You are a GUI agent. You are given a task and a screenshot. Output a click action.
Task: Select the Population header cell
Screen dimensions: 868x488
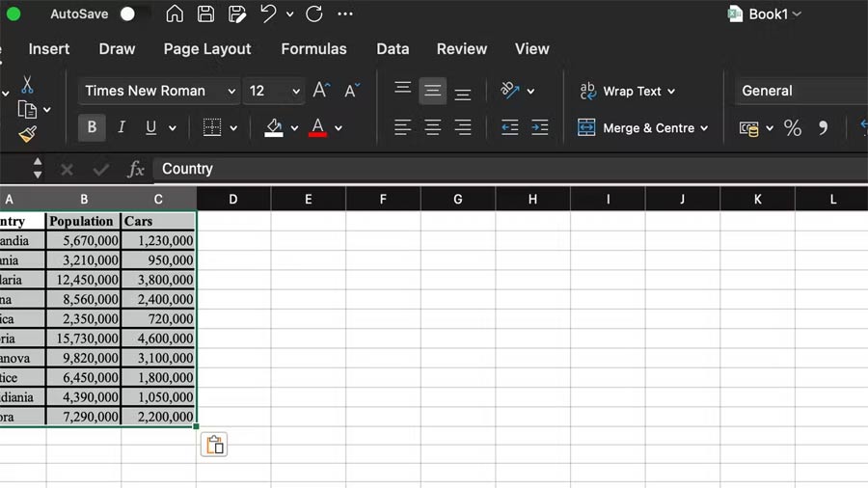tap(83, 221)
